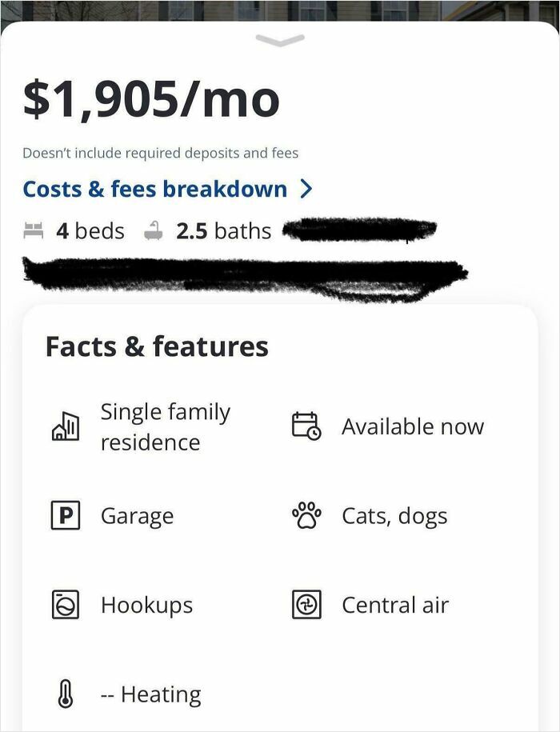This screenshot has height=732, width=560.
Task: Collapse the listing sheet with the top chevron
Action: pos(280,38)
